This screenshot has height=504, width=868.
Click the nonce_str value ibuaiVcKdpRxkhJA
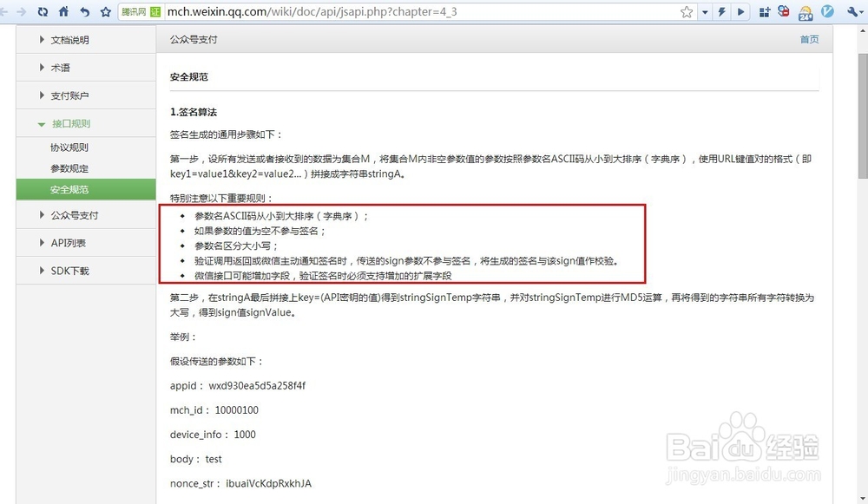pos(268,483)
